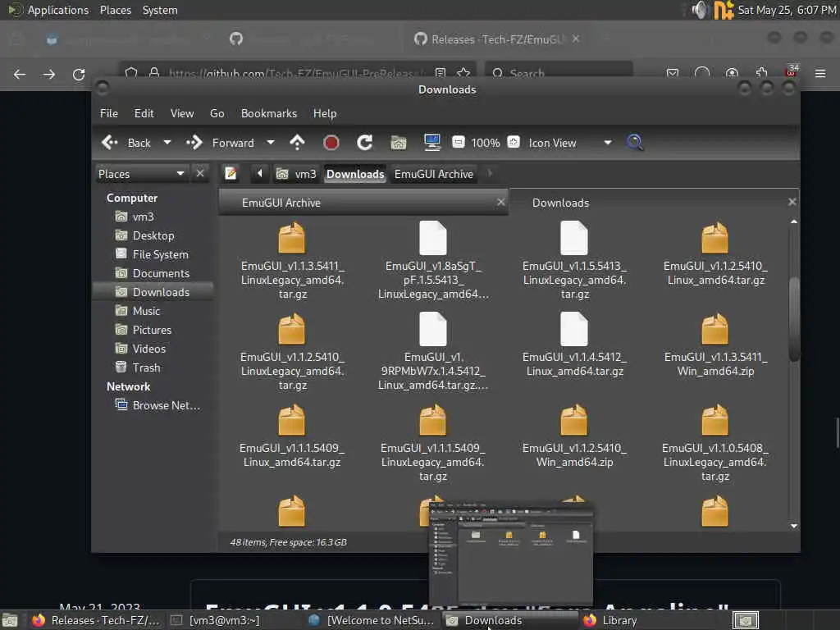Click the red Stop loading button
This screenshot has width=840, height=630.
[x=331, y=143]
